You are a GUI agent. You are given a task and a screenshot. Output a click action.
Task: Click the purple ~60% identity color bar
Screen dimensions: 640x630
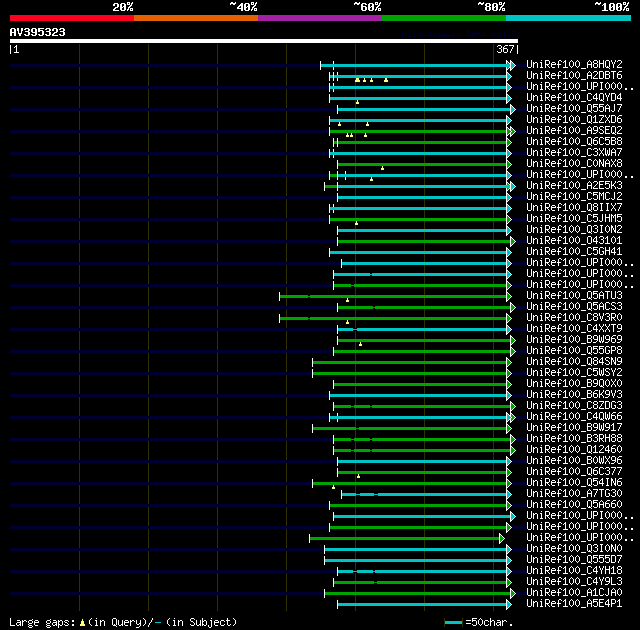tap(320, 18)
